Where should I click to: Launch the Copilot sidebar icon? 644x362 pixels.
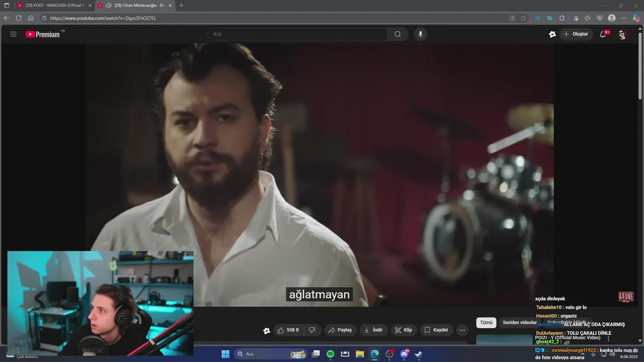click(x=636, y=18)
